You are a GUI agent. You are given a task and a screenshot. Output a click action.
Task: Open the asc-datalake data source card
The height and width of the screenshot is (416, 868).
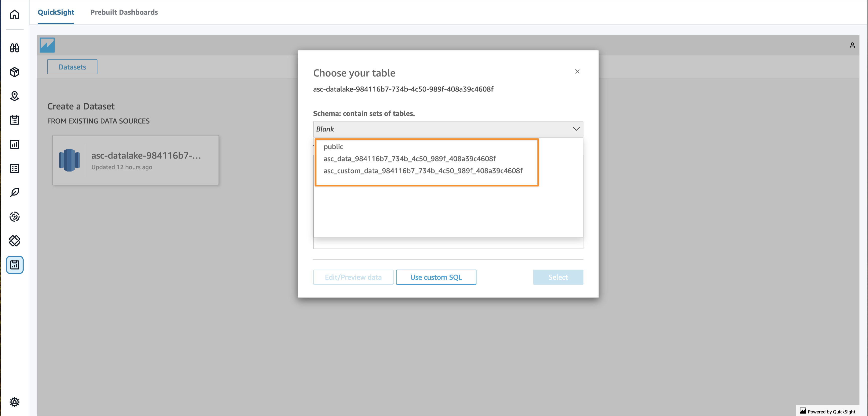pyautogui.click(x=135, y=160)
